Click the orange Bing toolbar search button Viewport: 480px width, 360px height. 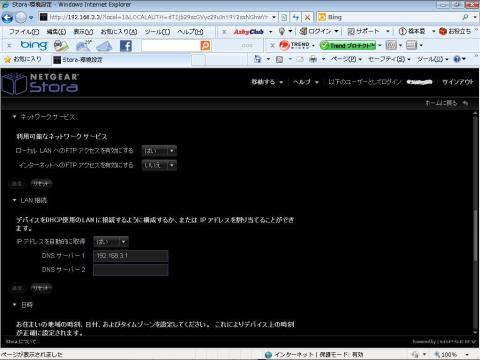click(205, 45)
